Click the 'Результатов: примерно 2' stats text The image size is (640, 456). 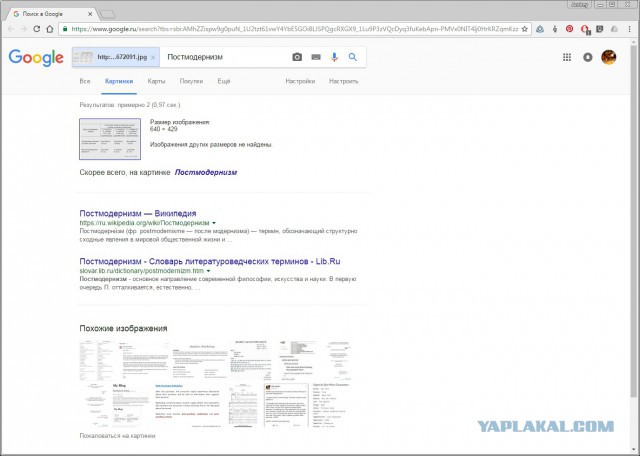[130, 105]
